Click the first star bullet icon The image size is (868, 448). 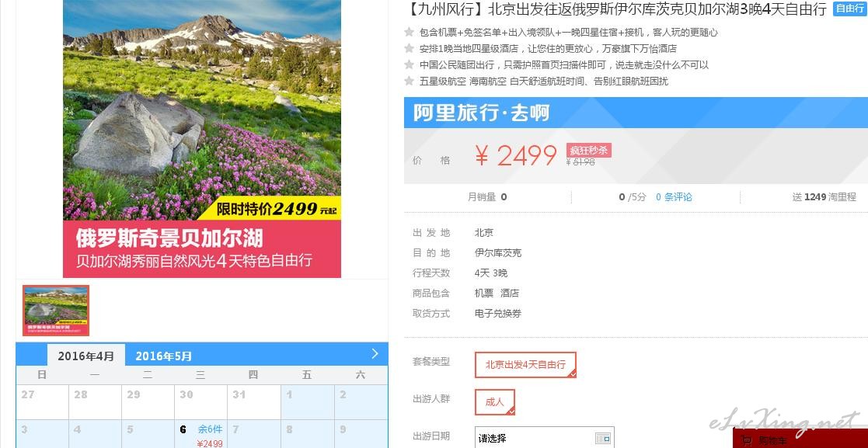pos(409,32)
